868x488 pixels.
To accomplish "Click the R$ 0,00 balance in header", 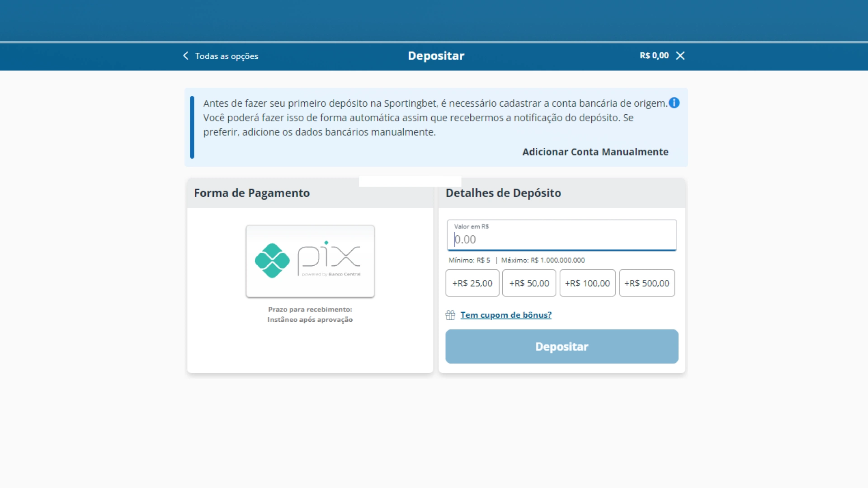I will click(x=654, y=56).
